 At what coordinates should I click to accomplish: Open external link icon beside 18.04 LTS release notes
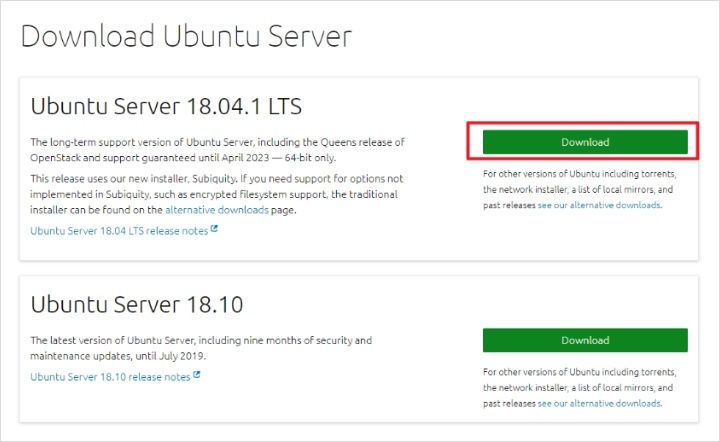(214, 229)
